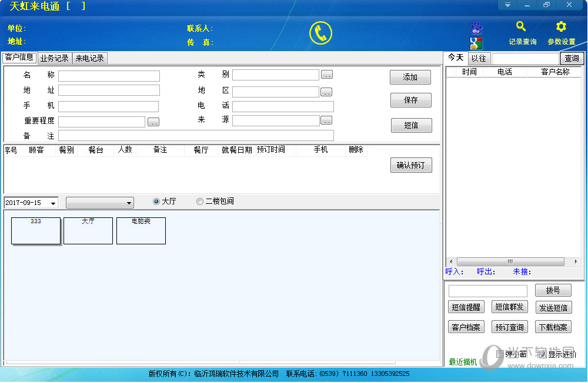This screenshot has height=383, width=588.
Task: Switch to 以往 call list tab
Action: click(479, 58)
